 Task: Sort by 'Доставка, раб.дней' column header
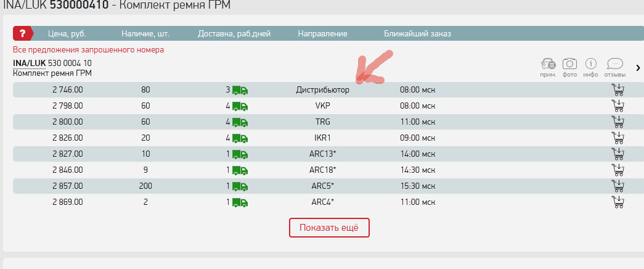[234, 34]
